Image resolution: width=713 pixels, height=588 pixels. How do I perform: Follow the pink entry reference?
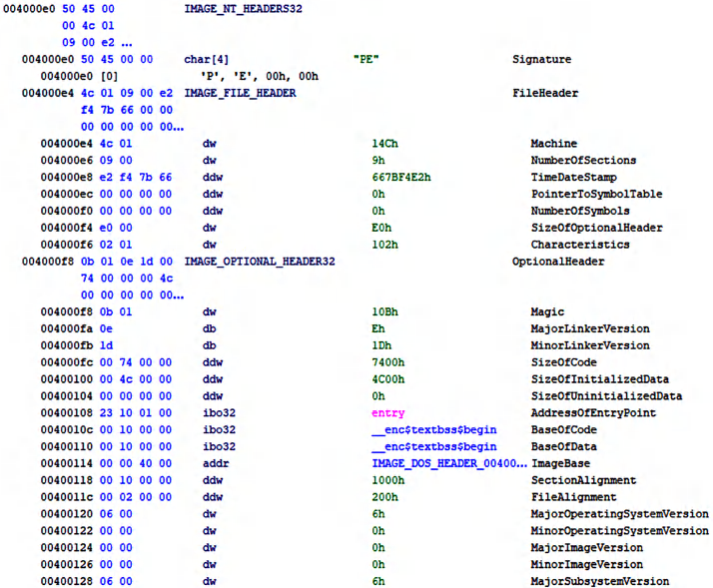pos(387,413)
